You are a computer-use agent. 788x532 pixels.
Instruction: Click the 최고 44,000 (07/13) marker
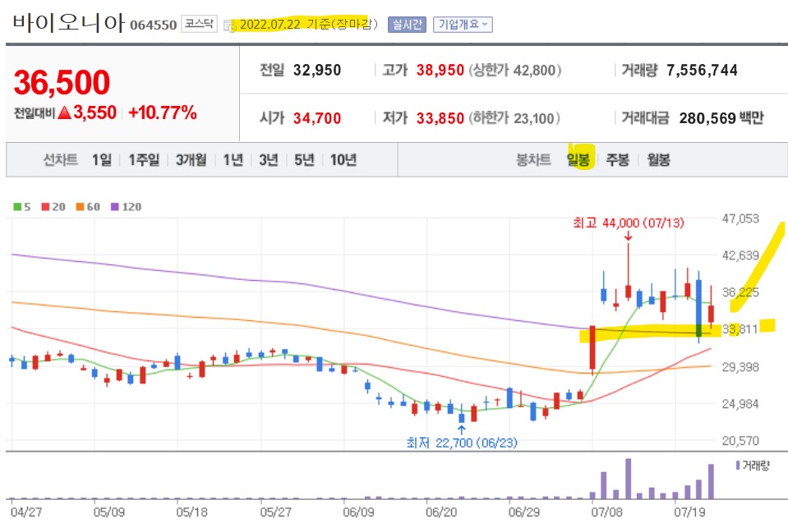pos(629,222)
